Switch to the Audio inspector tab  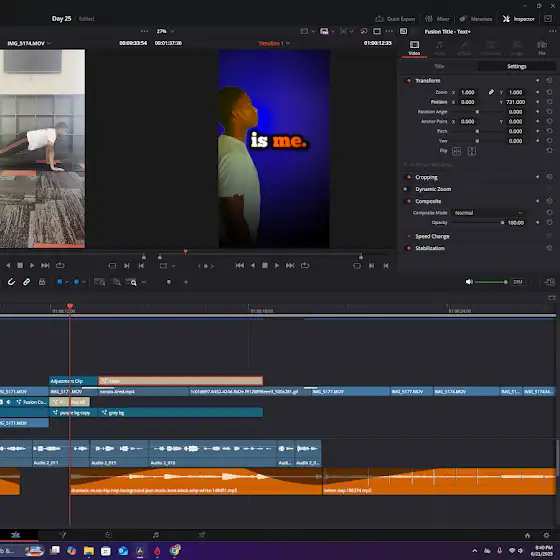pyautogui.click(x=439, y=48)
